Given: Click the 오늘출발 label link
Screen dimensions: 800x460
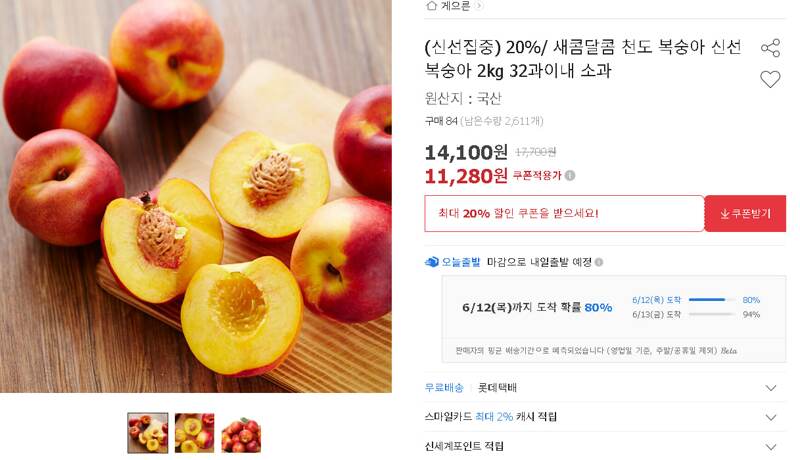Looking at the screenshot, I should coord(461,262).
